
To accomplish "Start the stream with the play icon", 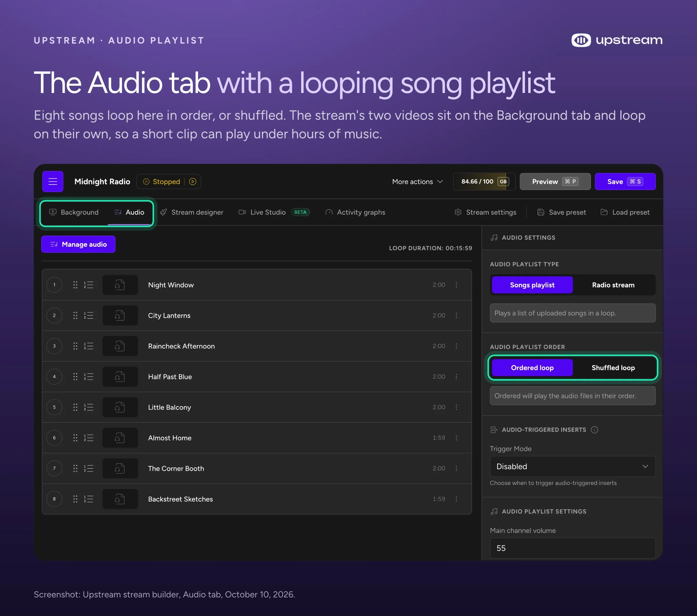I will coord(193,181).
